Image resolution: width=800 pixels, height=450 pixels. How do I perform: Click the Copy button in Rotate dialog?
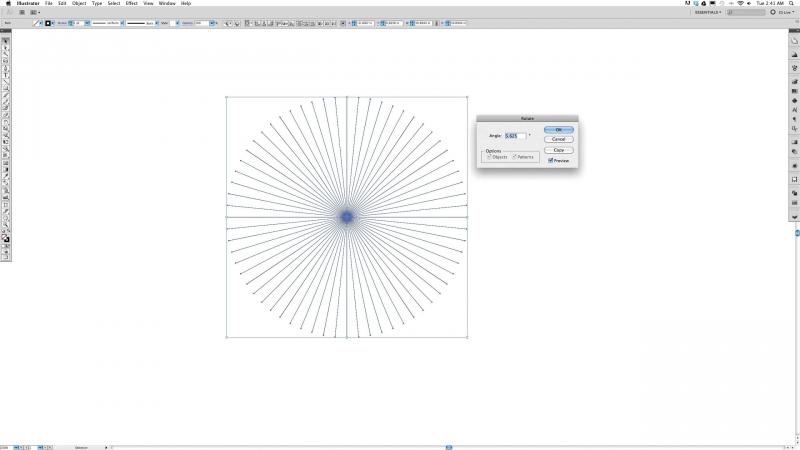pos(560,149)
